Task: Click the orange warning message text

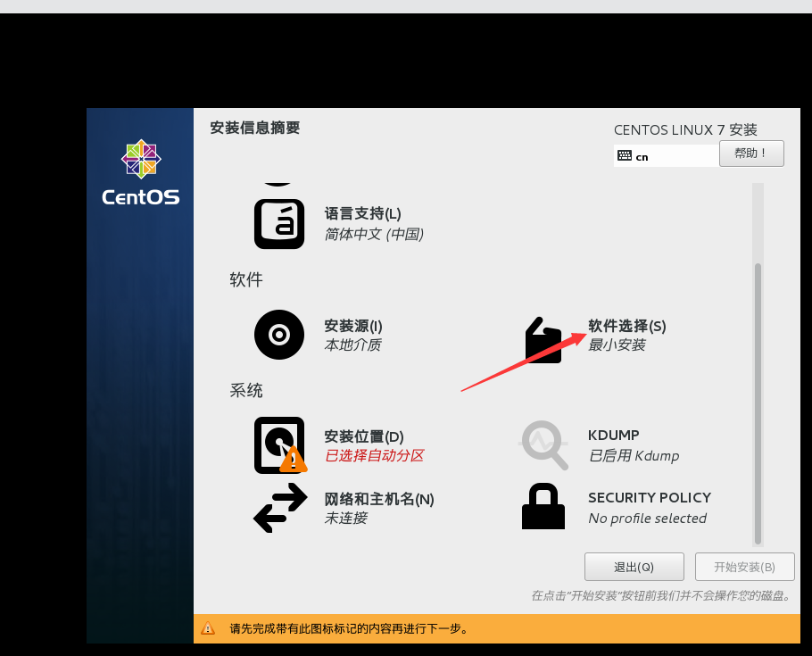Action: tap(349, 628)
